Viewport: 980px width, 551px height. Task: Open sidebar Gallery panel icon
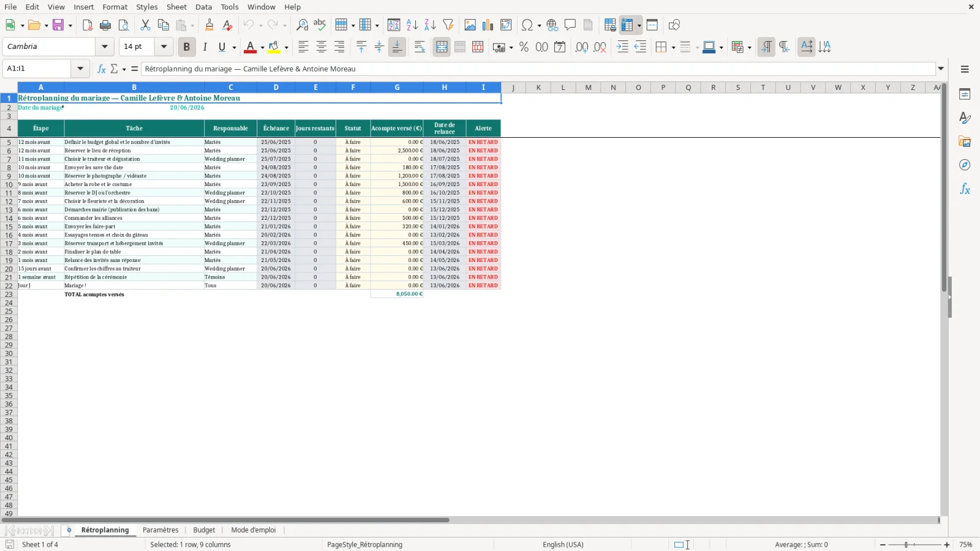[x=965, y=141]
